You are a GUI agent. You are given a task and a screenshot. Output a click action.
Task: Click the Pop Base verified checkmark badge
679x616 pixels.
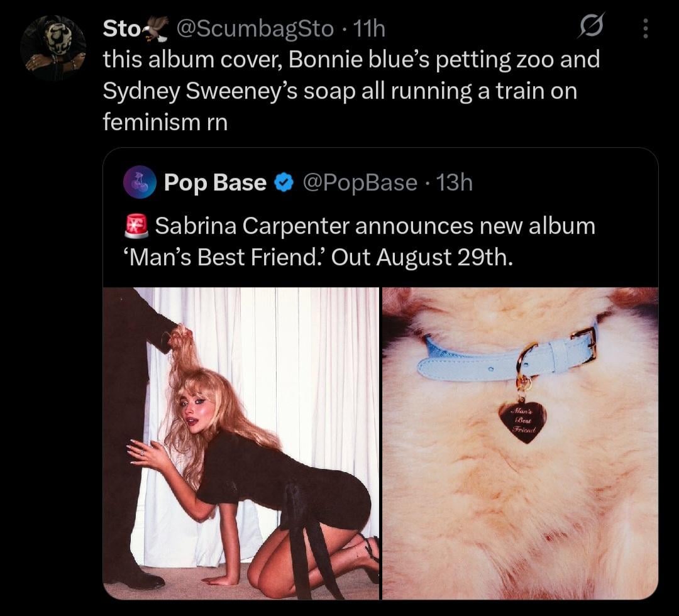284,182
